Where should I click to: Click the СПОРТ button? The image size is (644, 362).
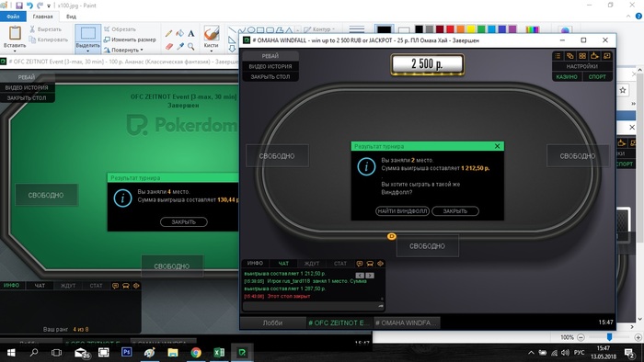pos(597,76)
